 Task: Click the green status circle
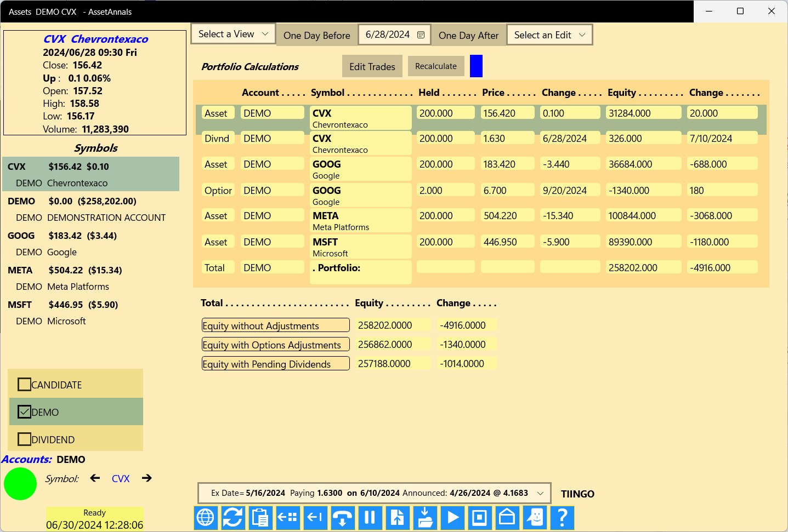click(x=20, y=484)
